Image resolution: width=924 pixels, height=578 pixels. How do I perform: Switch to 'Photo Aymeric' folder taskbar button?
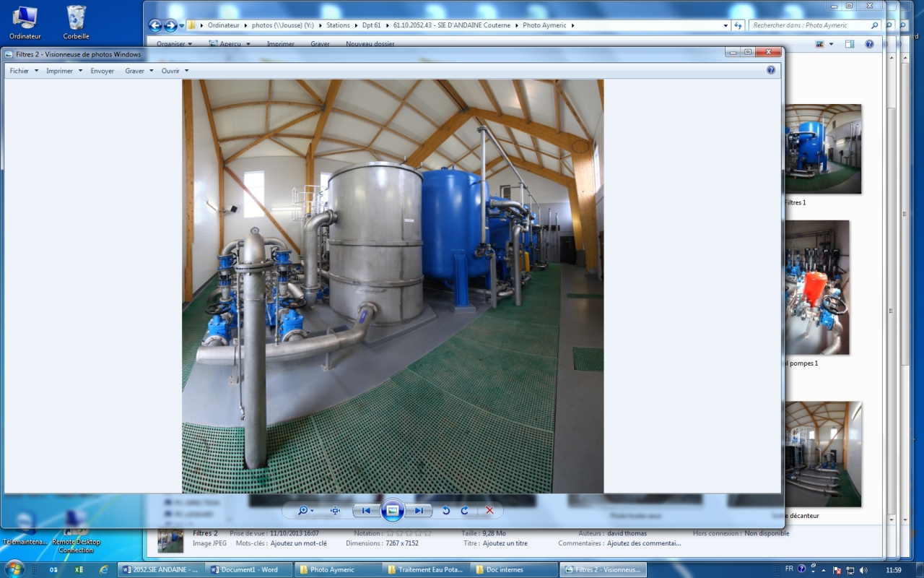[x=339, y=569]
